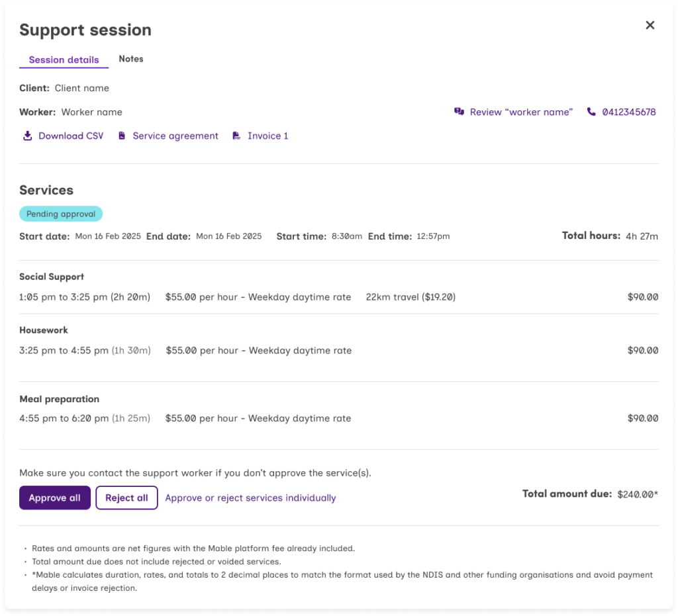Image resolution: width=678 pixels, height=616 pixels.
Task: Click the document icon beside Service agreement
Action: (122, 136)
